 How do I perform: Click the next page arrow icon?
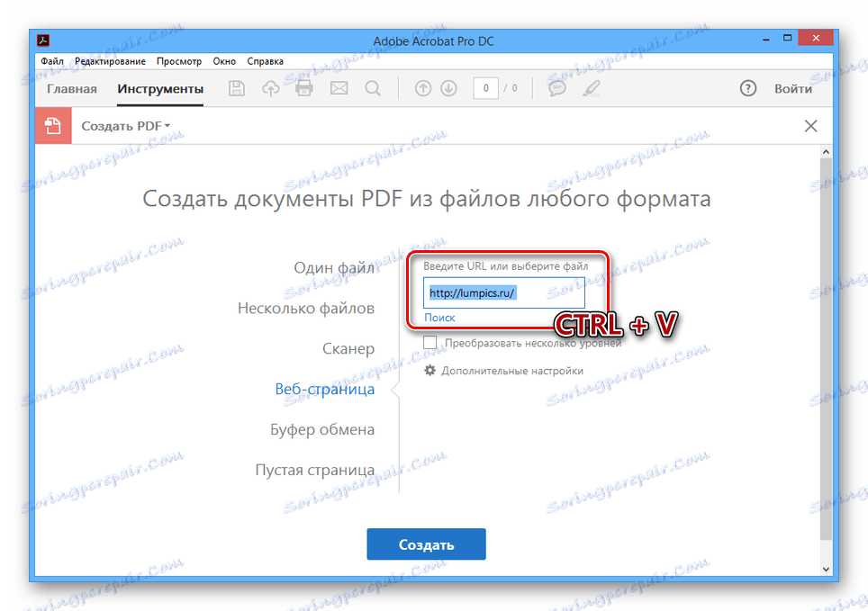tap(448, 87)
